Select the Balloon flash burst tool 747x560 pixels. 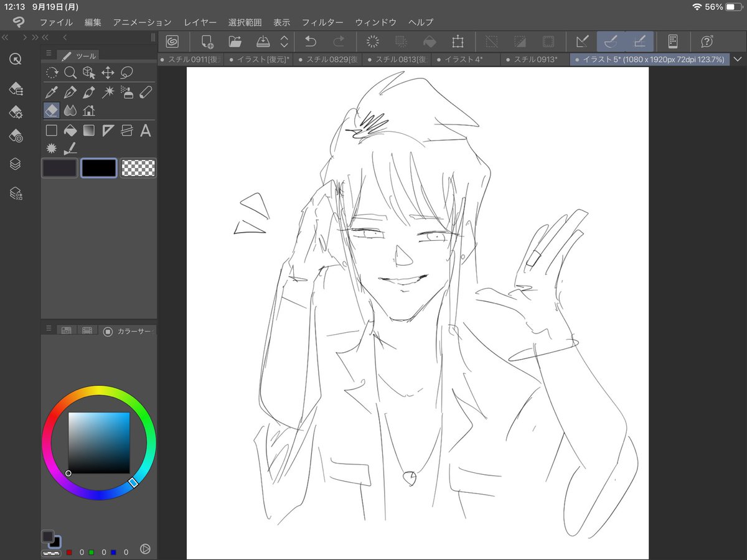click(x=52, y=149)
